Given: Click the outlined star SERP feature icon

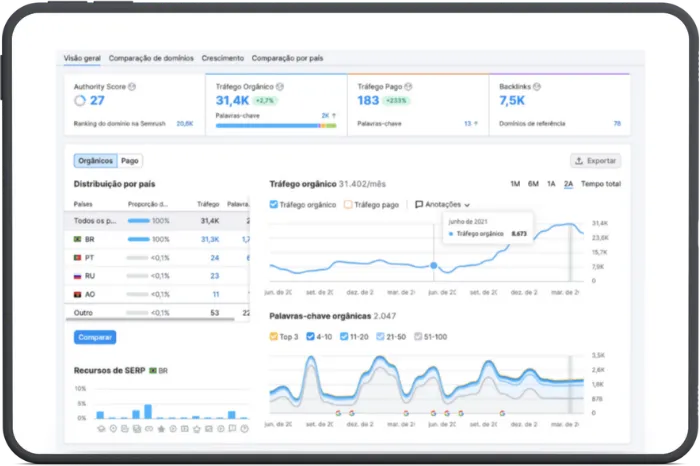Looking at the screenshot, I should [x=196, y=429].
